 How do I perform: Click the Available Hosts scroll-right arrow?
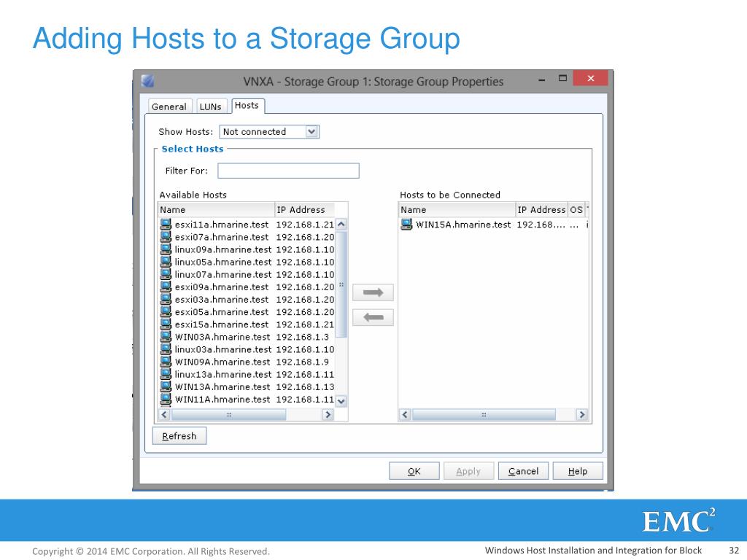(x=328, y=414)
